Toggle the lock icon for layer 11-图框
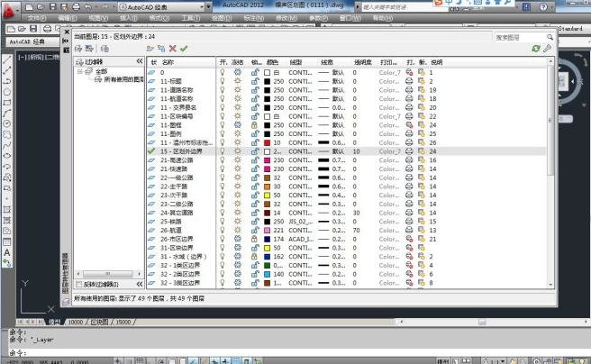 [x=255, y=124]
